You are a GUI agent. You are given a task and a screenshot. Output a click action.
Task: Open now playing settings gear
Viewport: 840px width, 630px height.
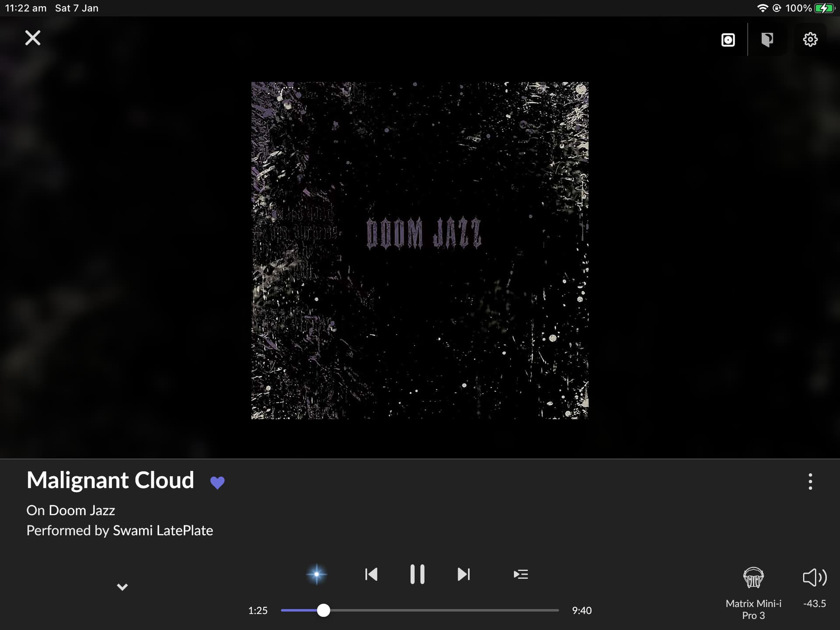pos(810,39)
